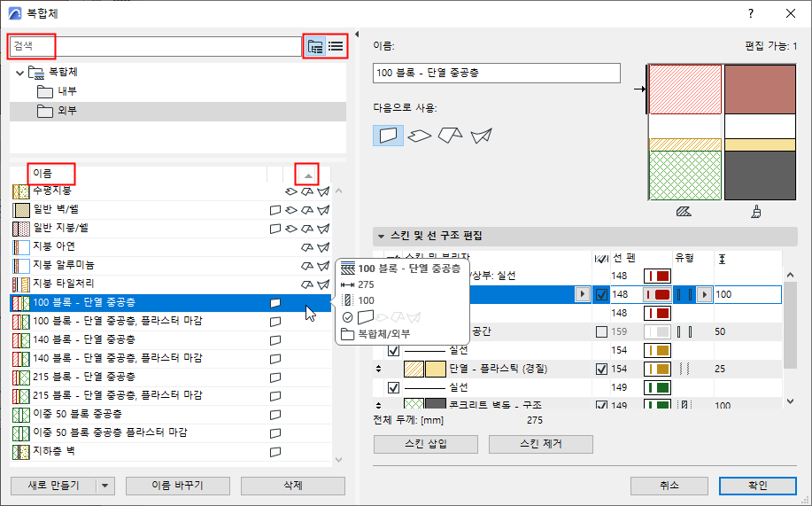Image resolution: width=812 pixels, height=506 pixels.
Task: Collapse the left panel arrow
Action: click(357, 35)
